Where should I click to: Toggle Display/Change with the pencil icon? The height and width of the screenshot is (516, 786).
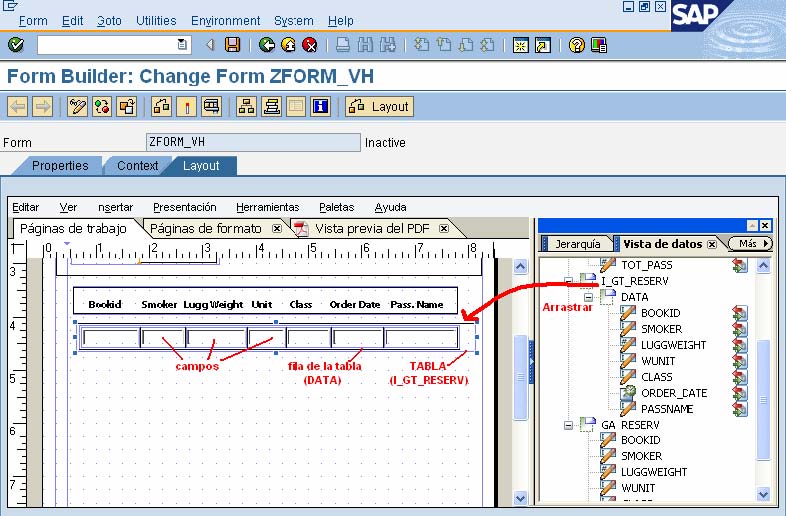pos(77,106)
